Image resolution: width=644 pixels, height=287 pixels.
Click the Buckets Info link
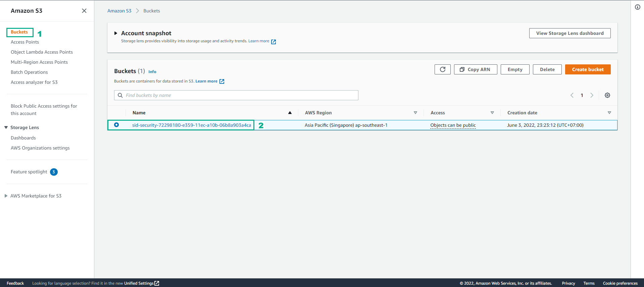pyautogui.click(x=152, y=72)
